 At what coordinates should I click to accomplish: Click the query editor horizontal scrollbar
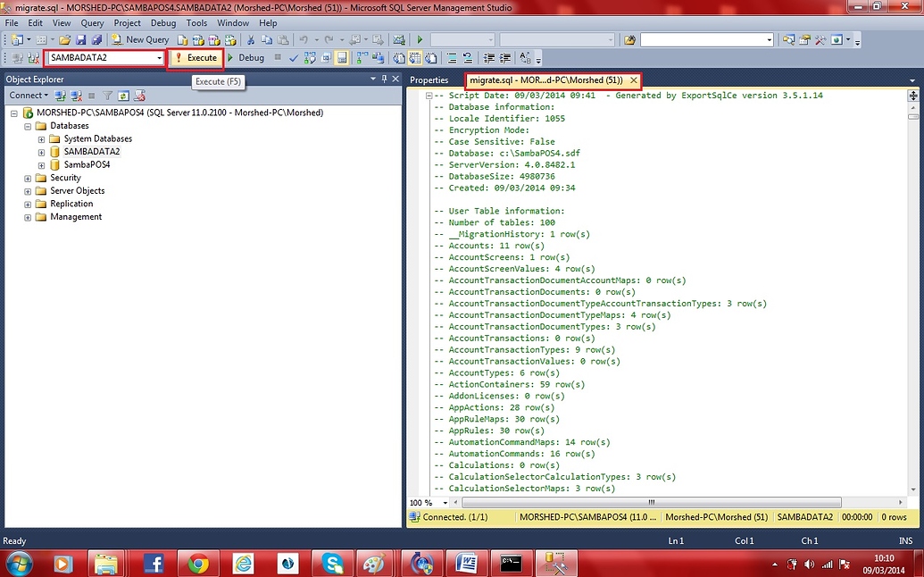point(652,503)
